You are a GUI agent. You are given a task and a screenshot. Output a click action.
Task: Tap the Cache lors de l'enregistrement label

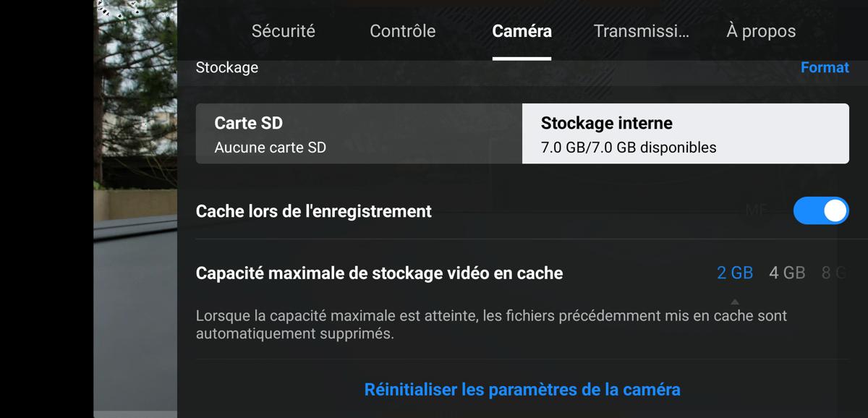tap(314, 211)
